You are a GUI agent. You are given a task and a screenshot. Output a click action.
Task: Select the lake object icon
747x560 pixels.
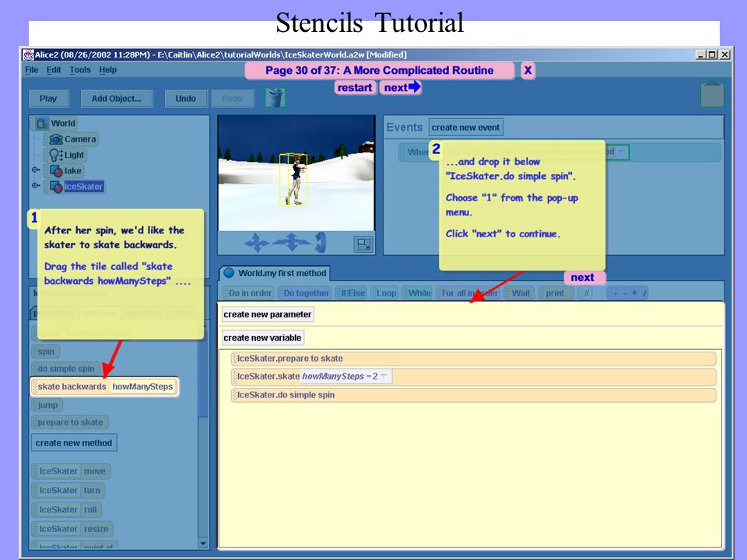56,170
